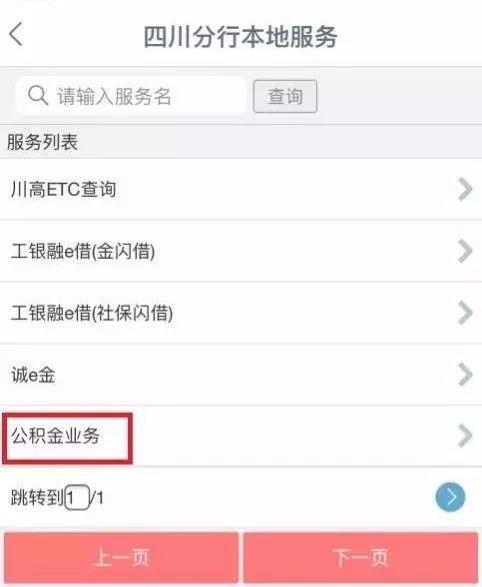Click chevron on 工银融e借(社保闪借) row
482x587 pixels.
coord(465,313)
